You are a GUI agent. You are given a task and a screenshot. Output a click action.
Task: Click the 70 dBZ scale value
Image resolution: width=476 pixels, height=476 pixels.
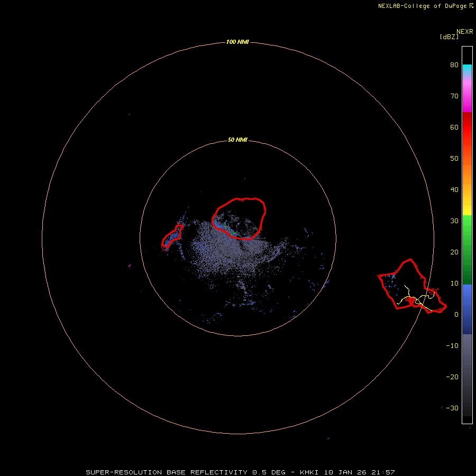click(454, 96)
